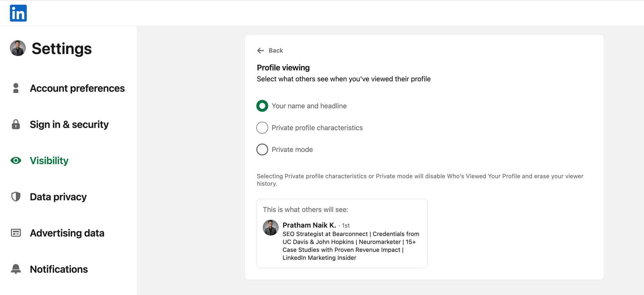Click the LinkedIn logo
The image size is (644, 295).
(x=18, y=13)
